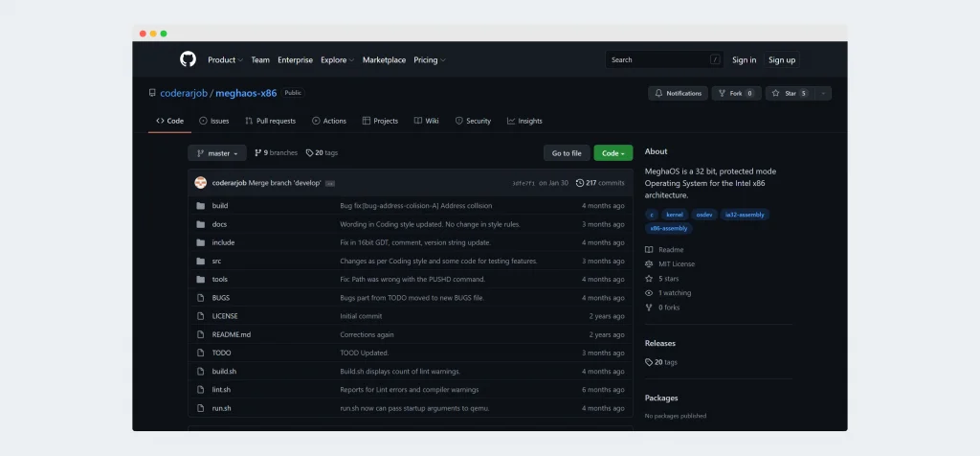Click the repository icon before coderarjob
Viewport: 980px width, 456px height.
point(152,93)
